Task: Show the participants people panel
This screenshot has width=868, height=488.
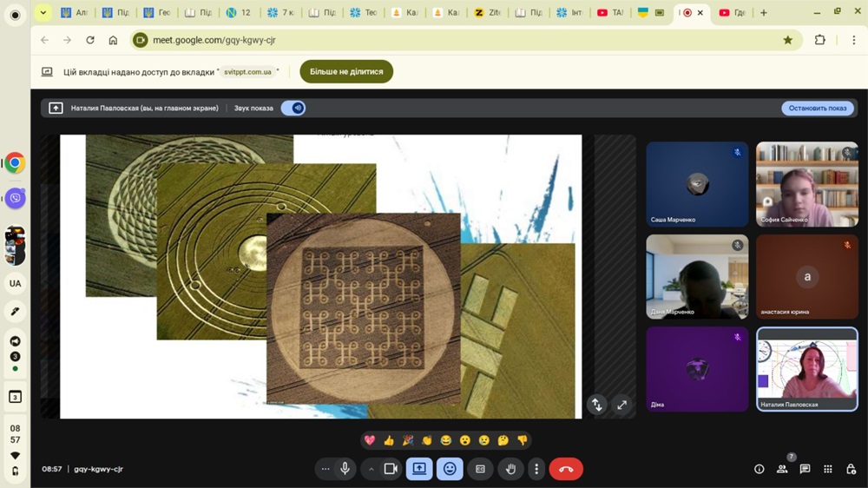Action: [x=782, y=469]
